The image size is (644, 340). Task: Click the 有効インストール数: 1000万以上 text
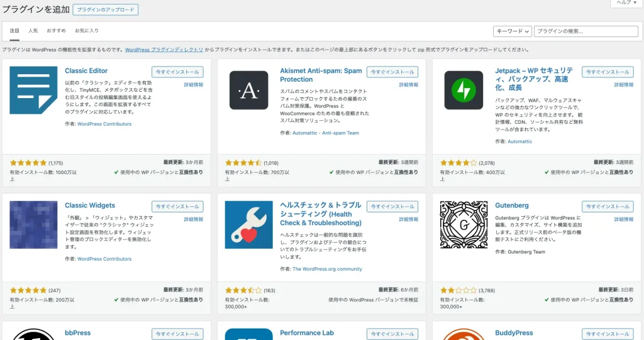point(43,176)
